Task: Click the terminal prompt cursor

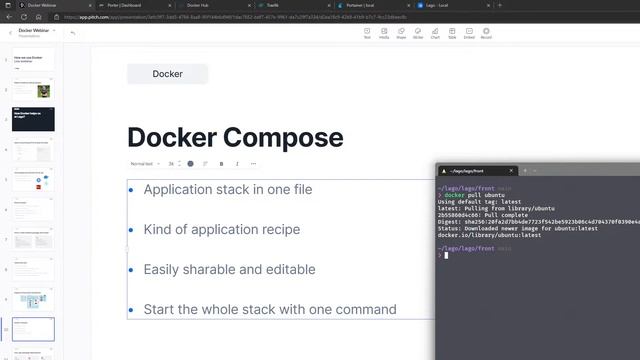Action: (x=446, y=255)
